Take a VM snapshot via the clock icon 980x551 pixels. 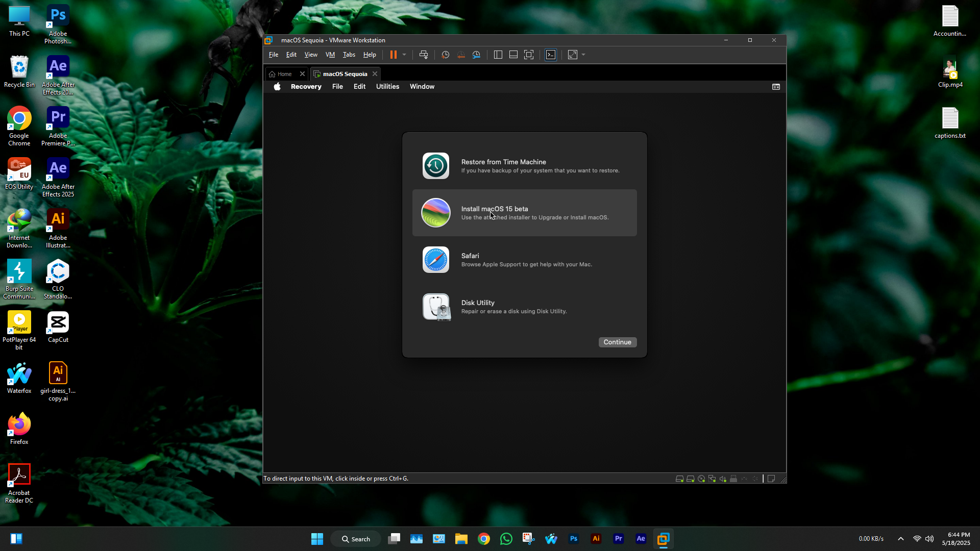tap(445, 55)
